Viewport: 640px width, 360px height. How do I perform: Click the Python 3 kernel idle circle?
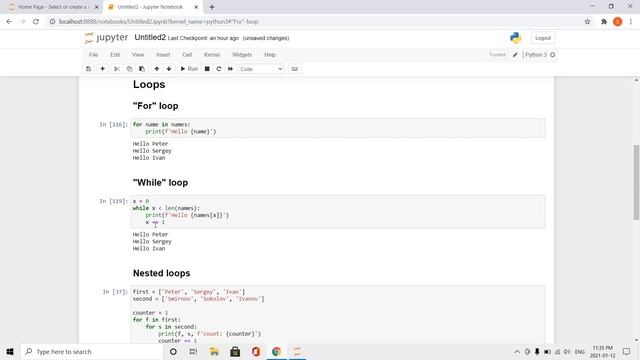tap(553, 55)
